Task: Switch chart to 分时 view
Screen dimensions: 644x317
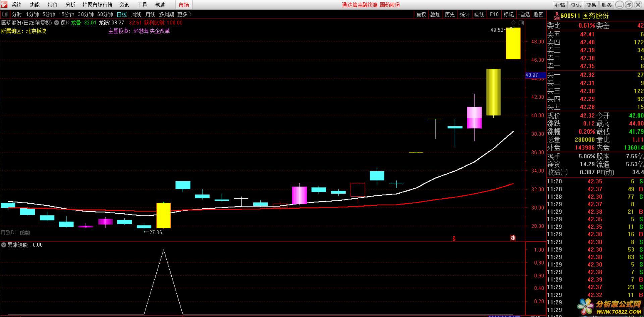Action: pyautogui.click(x=17, y=14)
